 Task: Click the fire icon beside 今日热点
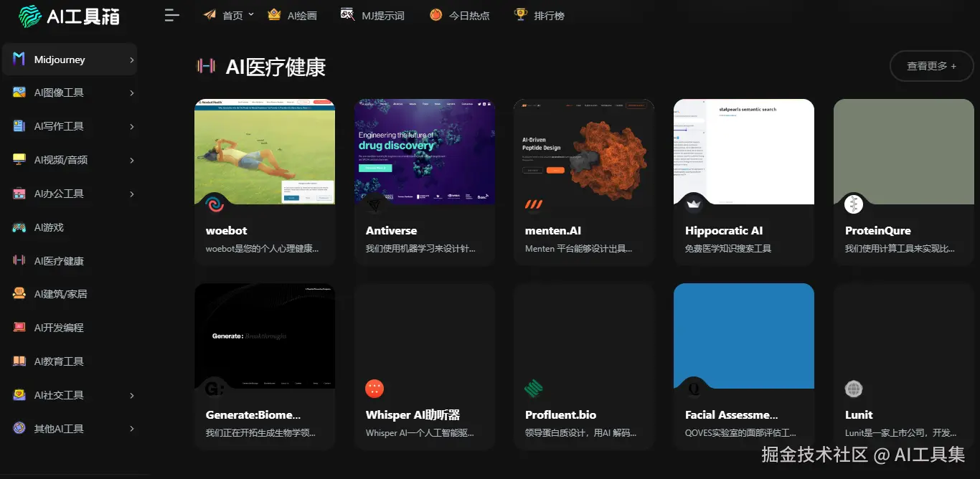(x=435, y=14)
